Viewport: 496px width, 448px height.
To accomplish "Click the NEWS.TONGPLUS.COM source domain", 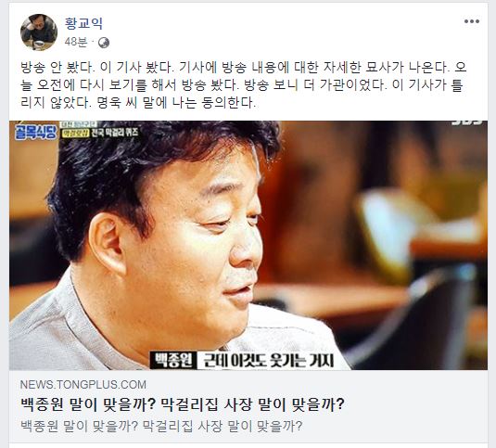I will coord(83,385).
